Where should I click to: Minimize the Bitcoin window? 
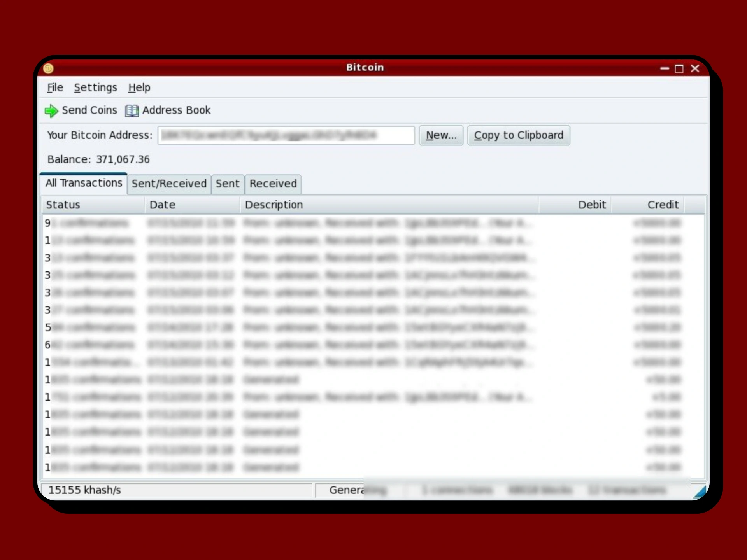click(x=664, y=69)
